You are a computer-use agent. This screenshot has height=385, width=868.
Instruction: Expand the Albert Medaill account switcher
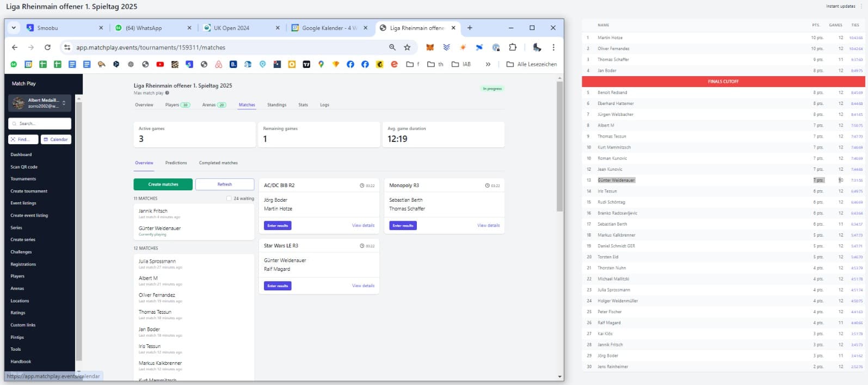(40, 103)
